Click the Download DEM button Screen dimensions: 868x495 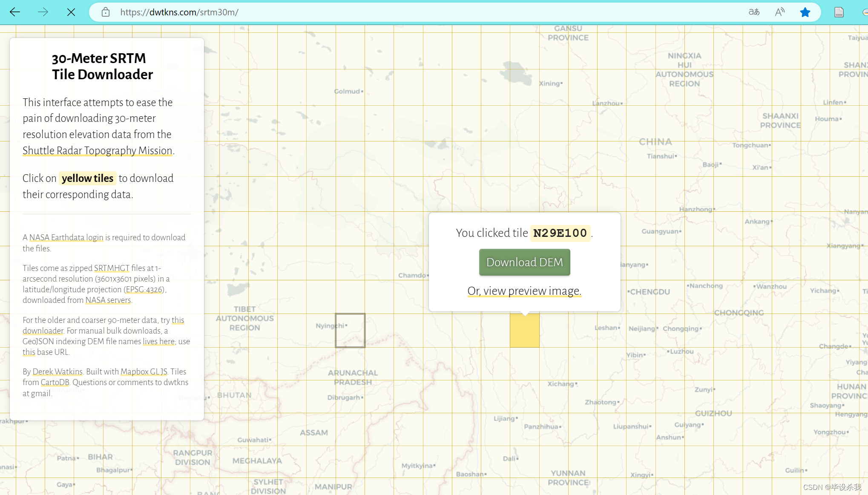click(524, 262)
